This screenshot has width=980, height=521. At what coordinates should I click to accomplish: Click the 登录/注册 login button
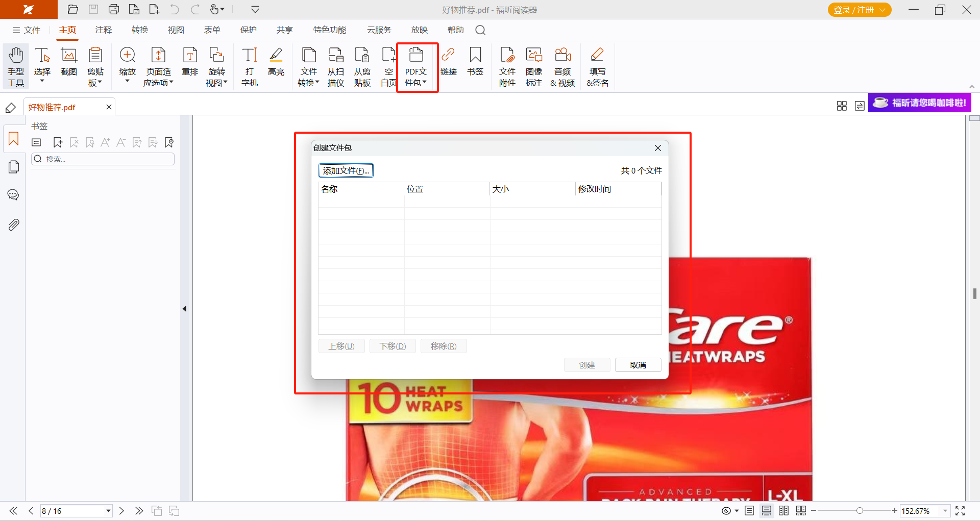click(860, 10)
